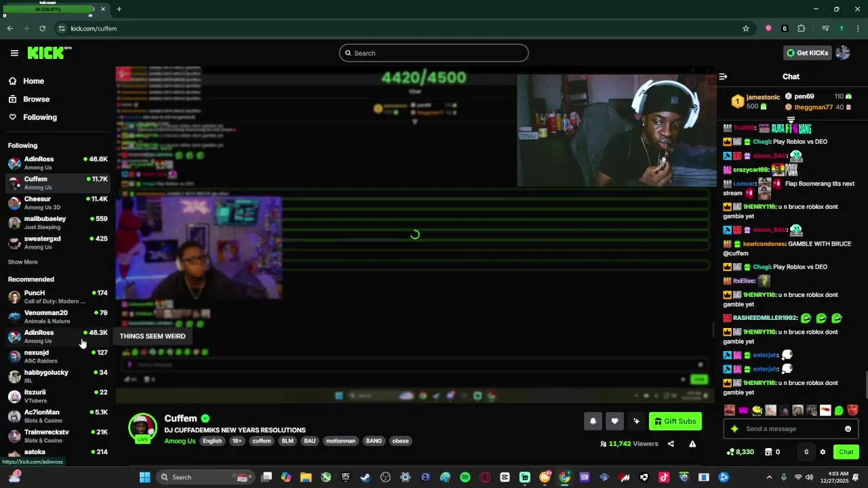Toggle follow heart for Cuffem
The height and width of the screenshot is (488, 868).
pyautogui.click(x=614, y=421)
